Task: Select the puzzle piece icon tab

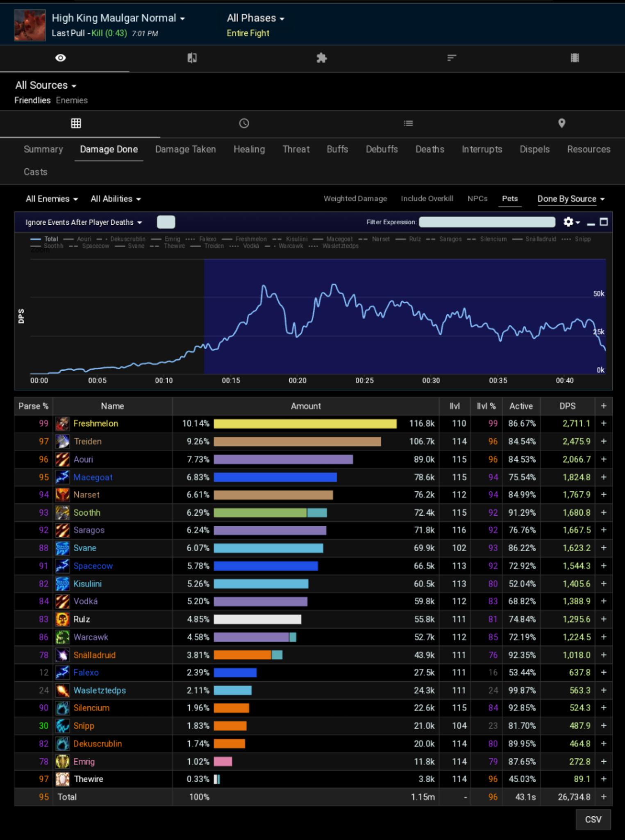Action: click(322, 58)
